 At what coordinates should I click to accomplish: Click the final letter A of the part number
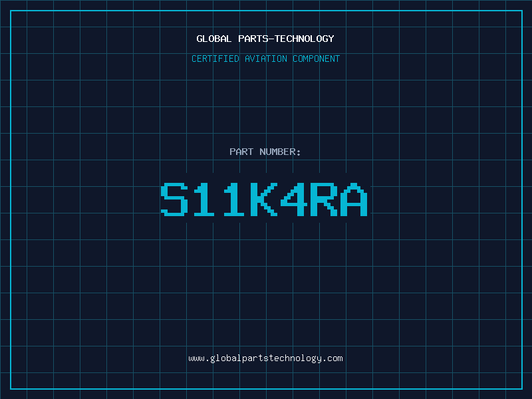[354, 199]
